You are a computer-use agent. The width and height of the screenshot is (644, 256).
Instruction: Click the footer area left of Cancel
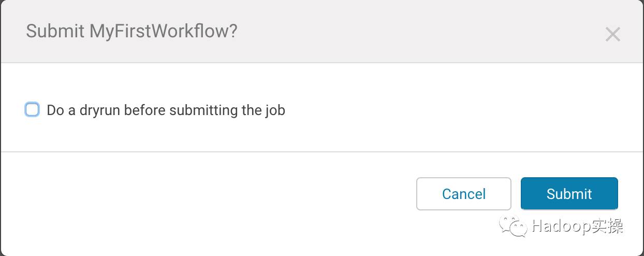tap(207, 194)
